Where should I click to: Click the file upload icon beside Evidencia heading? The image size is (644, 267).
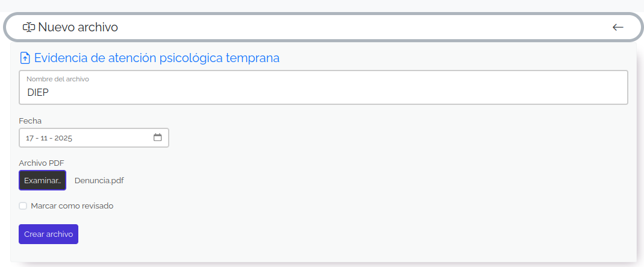[x=25, y=58]
